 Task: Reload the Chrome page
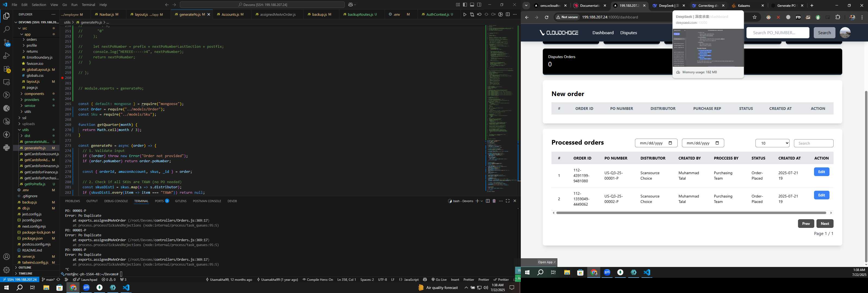[x=547, y=17]
